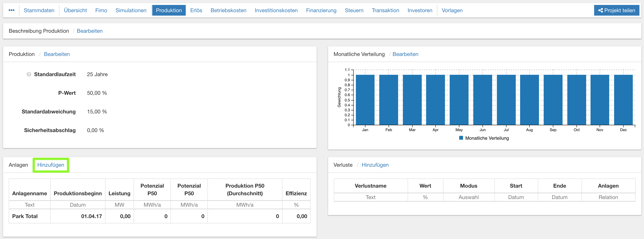
Task: Open the Investitionskosten tab
Action: (x=276, y=10)
